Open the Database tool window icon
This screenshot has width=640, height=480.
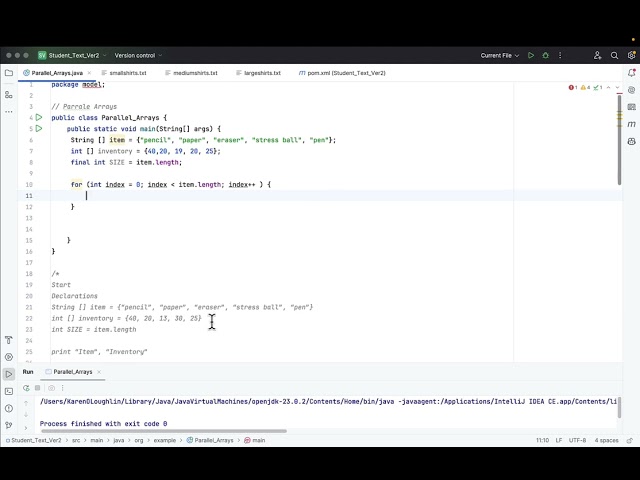coord(631,107)
